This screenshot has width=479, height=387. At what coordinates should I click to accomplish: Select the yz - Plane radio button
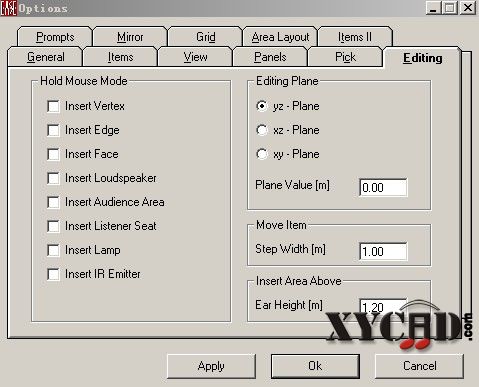pyautogui.click(x=262, y=106)
